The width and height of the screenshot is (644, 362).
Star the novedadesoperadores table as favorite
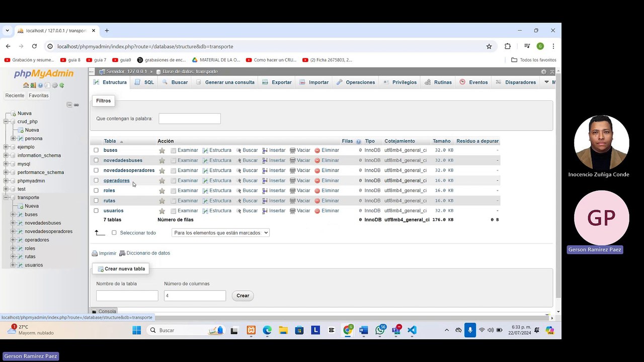click(x=162, y=170)
